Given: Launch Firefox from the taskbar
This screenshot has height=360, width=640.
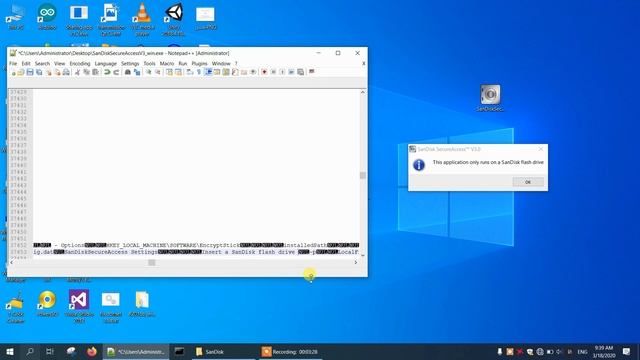Looking at the screenshot, I should pyautogui.click(x=91, y=351).
